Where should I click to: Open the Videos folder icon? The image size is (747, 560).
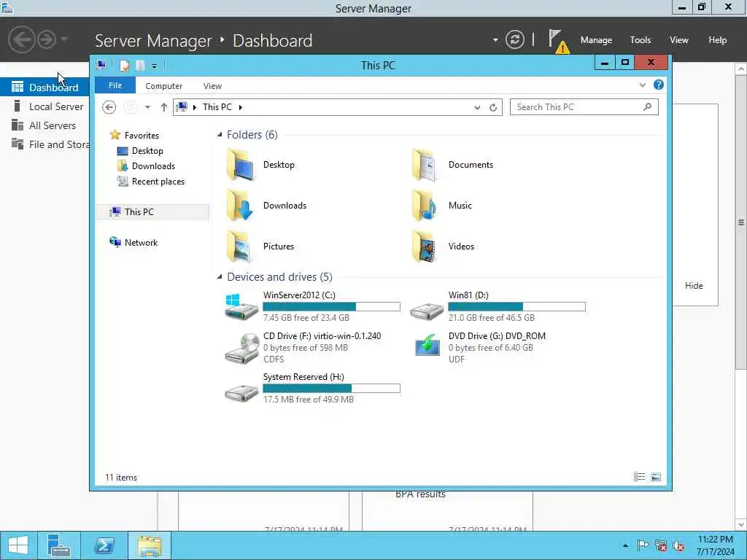coord(424,246)
